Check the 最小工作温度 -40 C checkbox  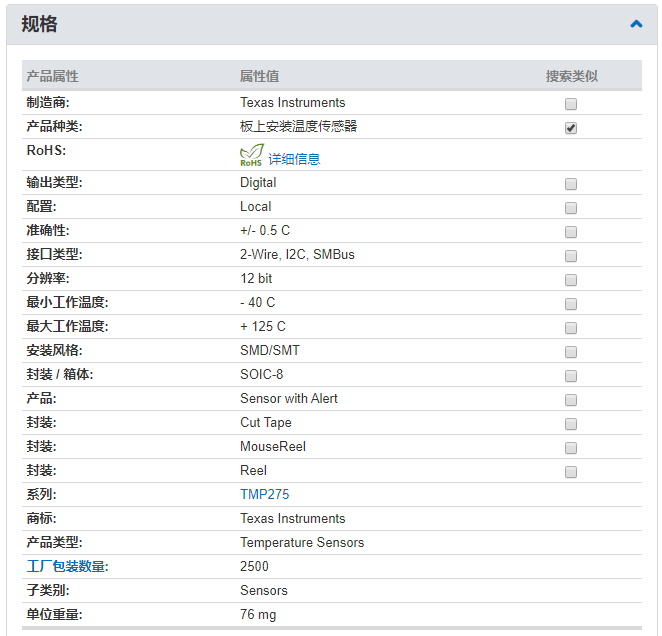point(571,304)
